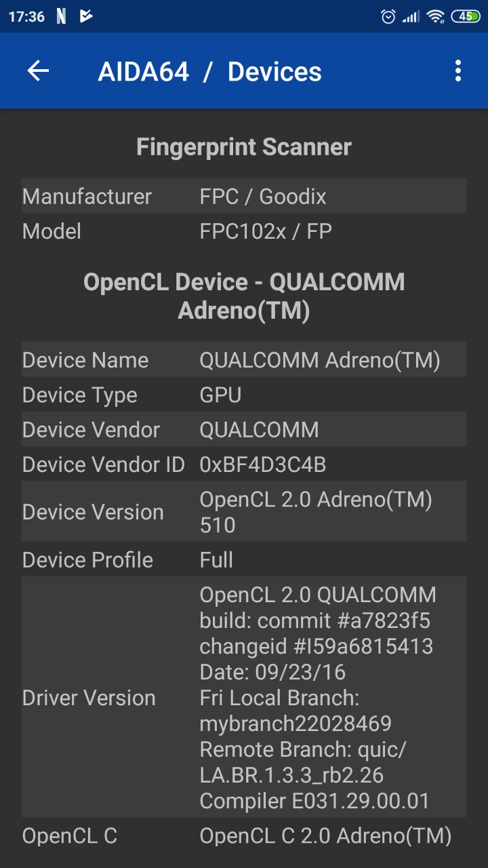Image resolution: width=488 pixels, height=868 pixels.
Task: Tap the cellular signal strength icon
Action: click(411, 16)
